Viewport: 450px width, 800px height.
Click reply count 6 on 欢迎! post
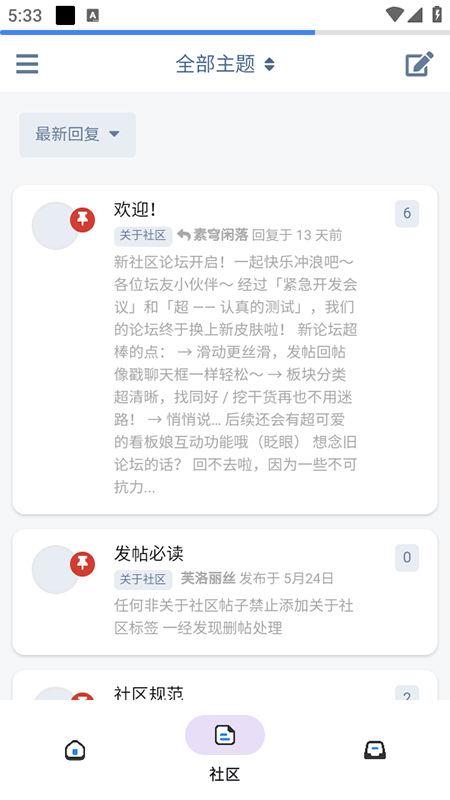tap(407, 213)
